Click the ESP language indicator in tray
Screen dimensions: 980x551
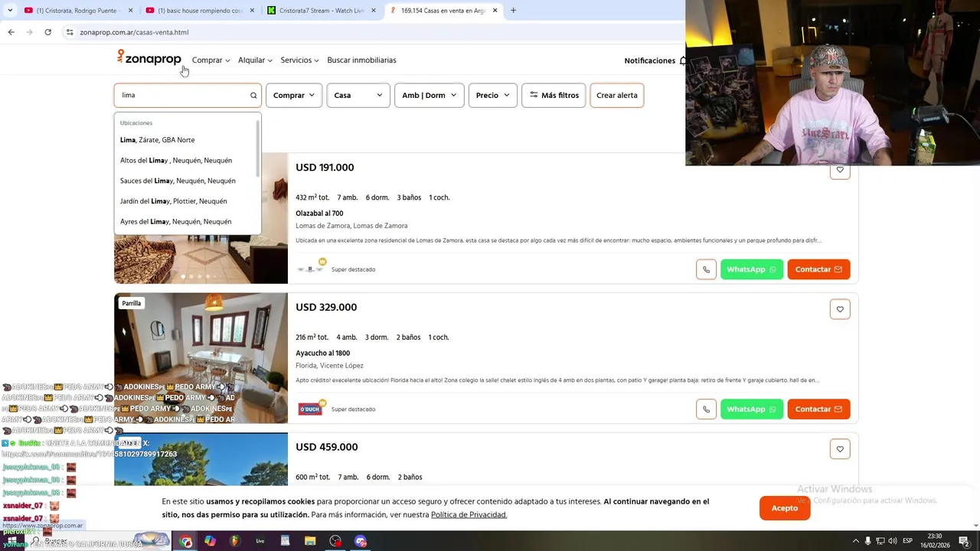[907, 541]
